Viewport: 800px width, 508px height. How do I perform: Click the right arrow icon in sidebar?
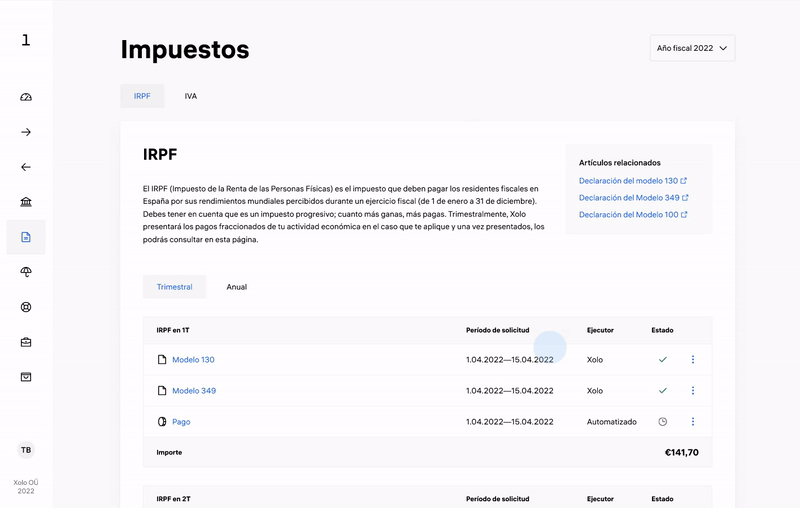[x=26, y=132]
